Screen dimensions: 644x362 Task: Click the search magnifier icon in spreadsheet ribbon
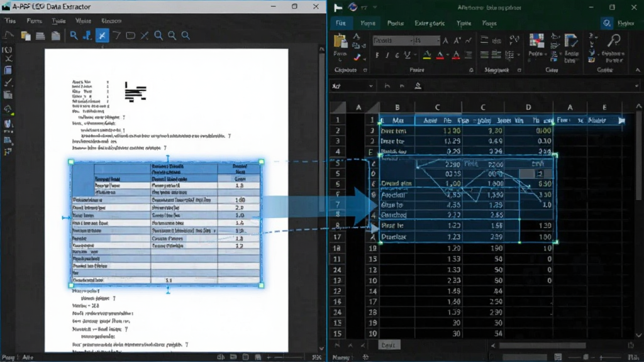tap(607, 23)
